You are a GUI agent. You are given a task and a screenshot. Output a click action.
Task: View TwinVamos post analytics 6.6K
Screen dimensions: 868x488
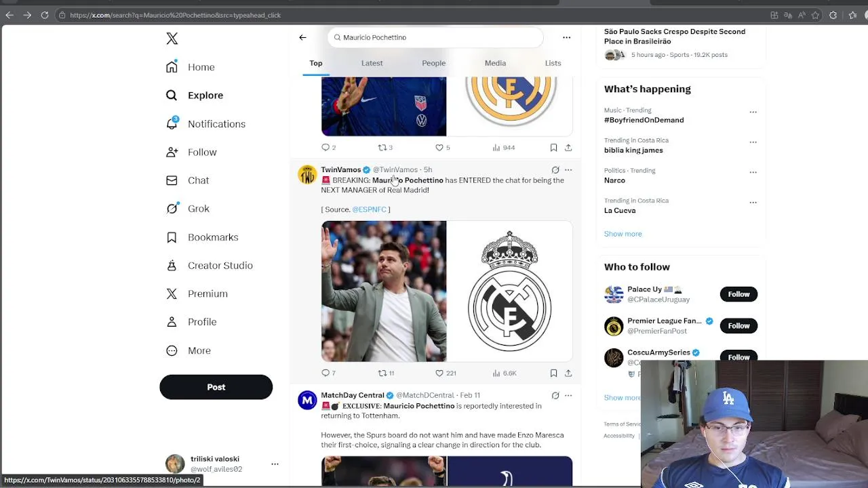pos(504,373)
